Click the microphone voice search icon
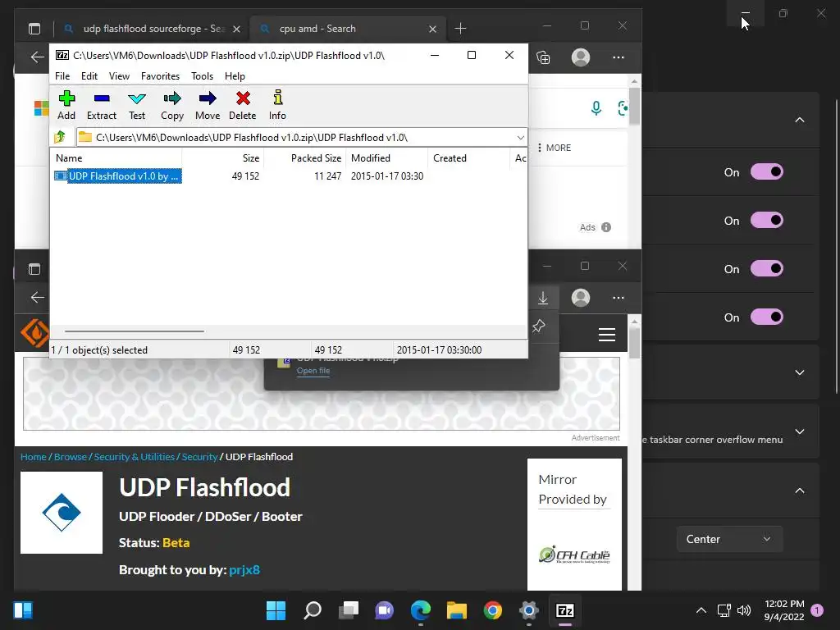 tap(596, 108)
